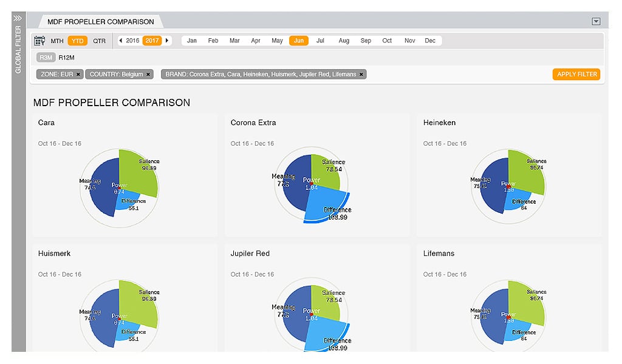Click the Oct 16 - Dec 16 date under Lifemans
Image resolution: width=622 pixels, height=364 pixels.
point(445,274)
